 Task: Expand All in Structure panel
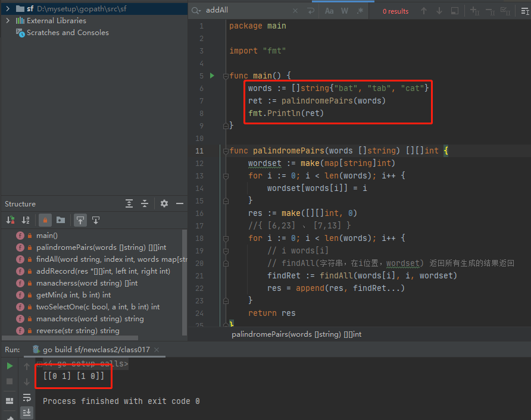(x=129, y=203)
